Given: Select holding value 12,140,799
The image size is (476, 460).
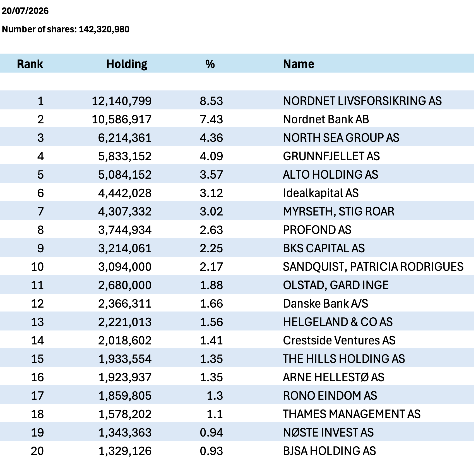Looking at the screenshot, I should [x=122, y=101].
